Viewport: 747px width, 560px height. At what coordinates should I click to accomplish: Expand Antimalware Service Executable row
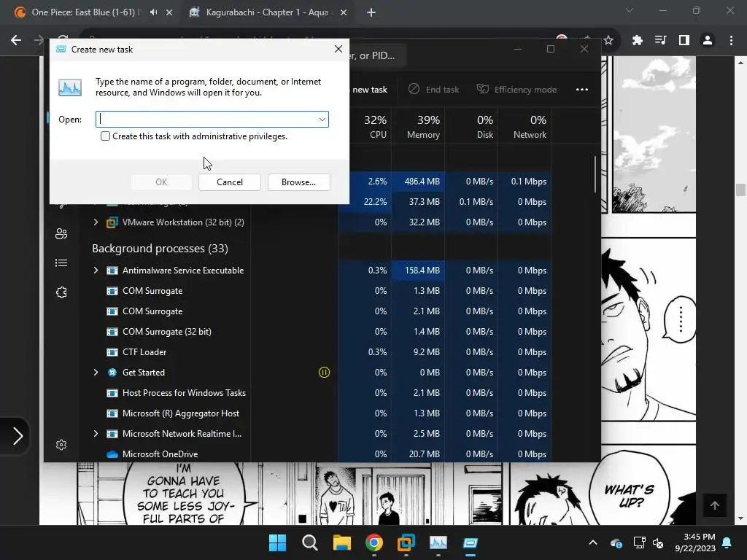(96, 271)
